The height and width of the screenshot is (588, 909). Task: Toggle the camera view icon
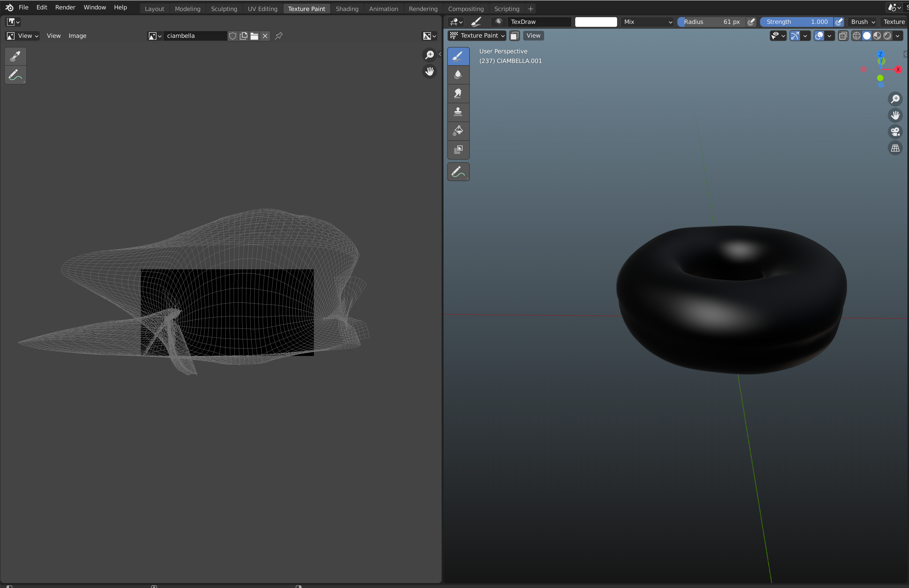[895, 132]
